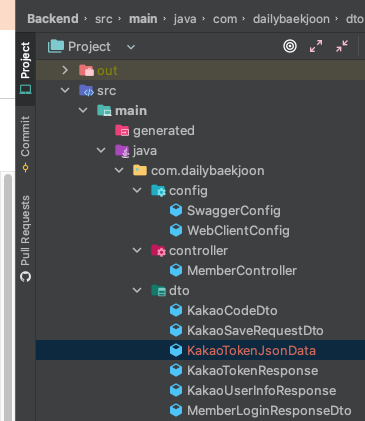Viewport: 365px width, 421px height.
Task: Click the controller package gear icon
Action: 158,250
